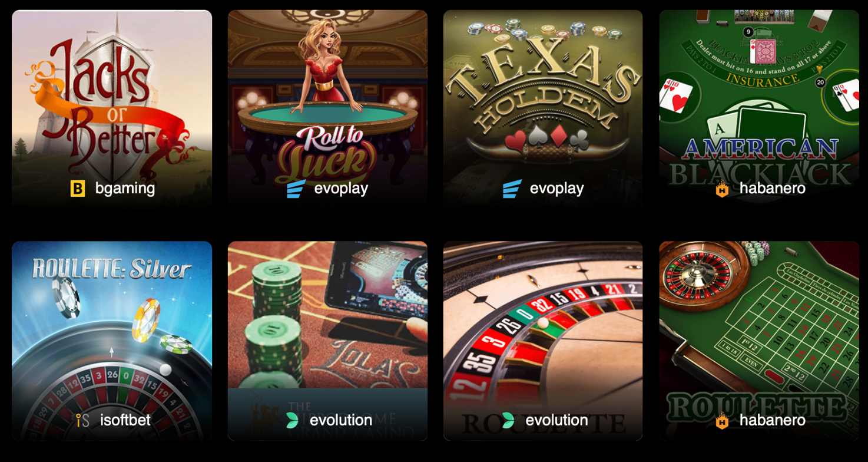The image size is (868, 462).
Task: Click the isoftbet provider label
Action: point(125,420)
